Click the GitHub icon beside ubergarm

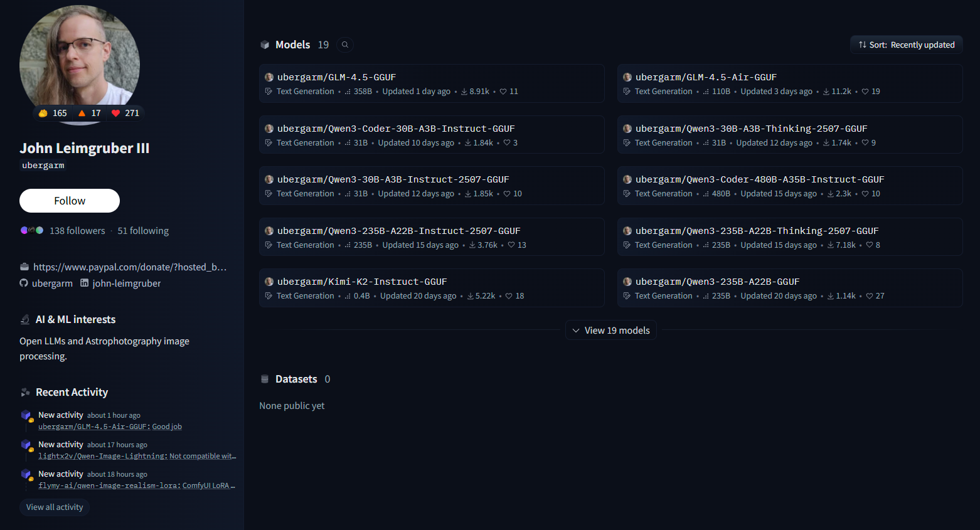[24, 283]
